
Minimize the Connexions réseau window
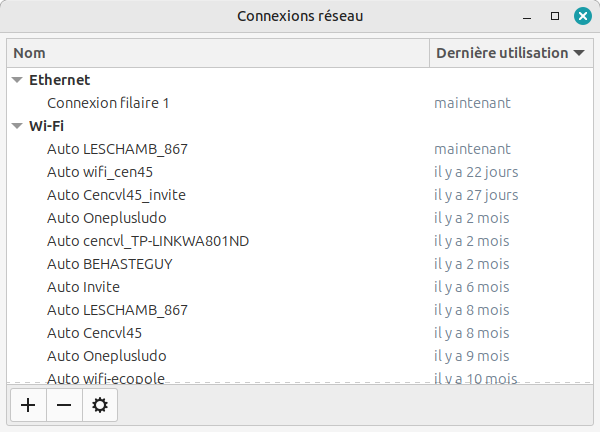[x=528, y=16]
